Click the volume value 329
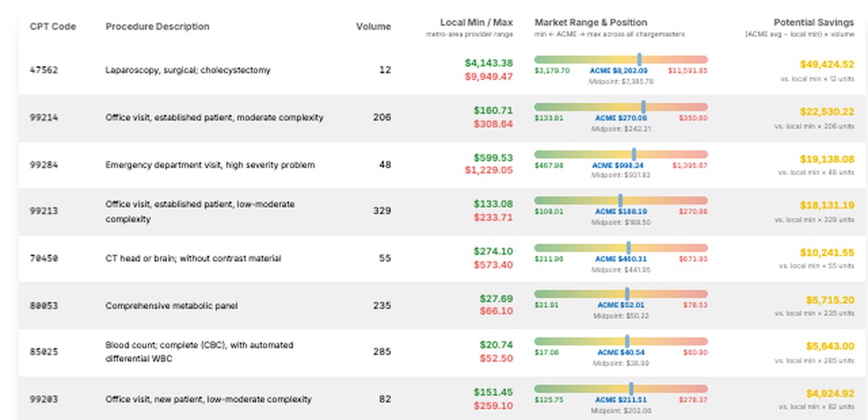The image size is (868, 420). tap(382, 211)
